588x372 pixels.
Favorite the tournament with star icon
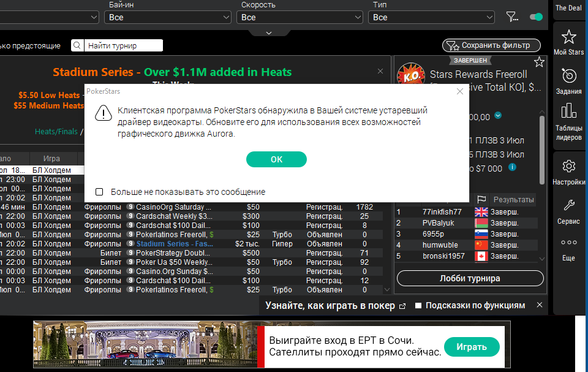tap(539, 62)
